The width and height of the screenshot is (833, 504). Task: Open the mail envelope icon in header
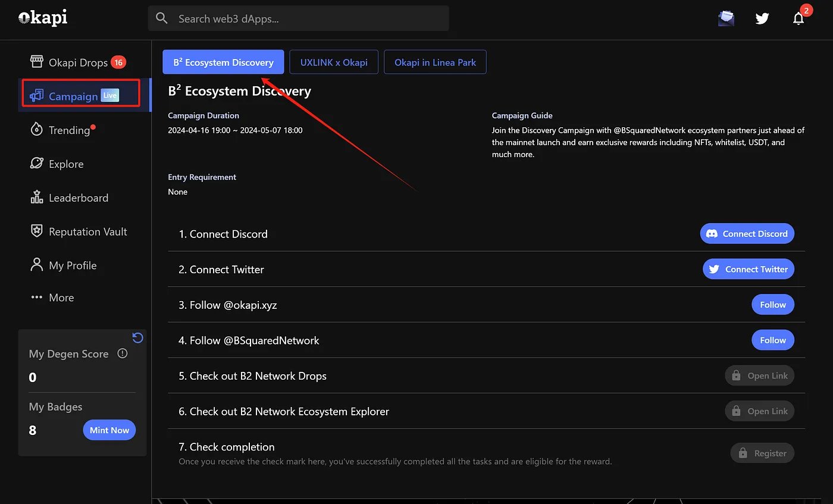click(x=726, y=18)
